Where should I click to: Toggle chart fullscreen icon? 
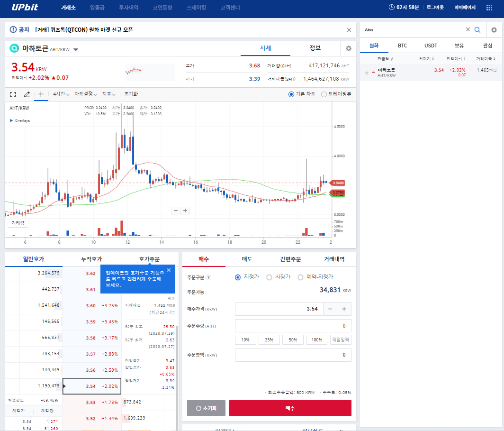13,94
